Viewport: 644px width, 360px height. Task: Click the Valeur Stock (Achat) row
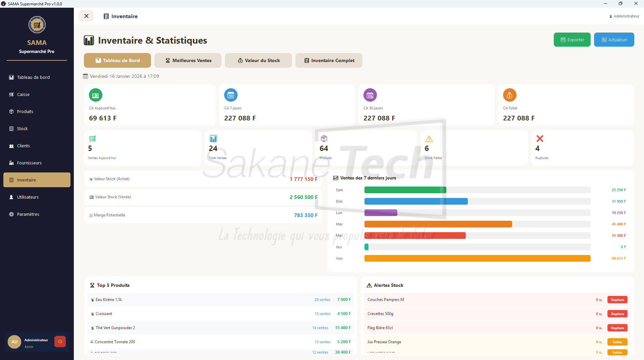tap(203, 179)
